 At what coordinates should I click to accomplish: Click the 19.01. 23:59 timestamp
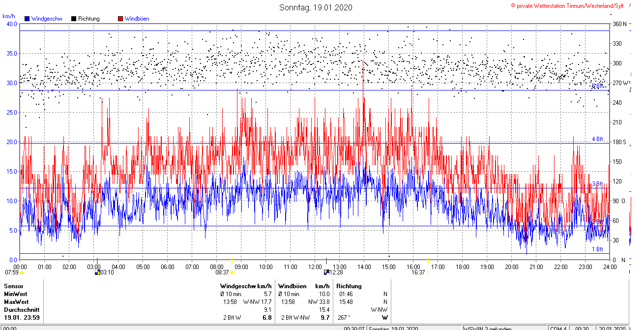[22, 318]
